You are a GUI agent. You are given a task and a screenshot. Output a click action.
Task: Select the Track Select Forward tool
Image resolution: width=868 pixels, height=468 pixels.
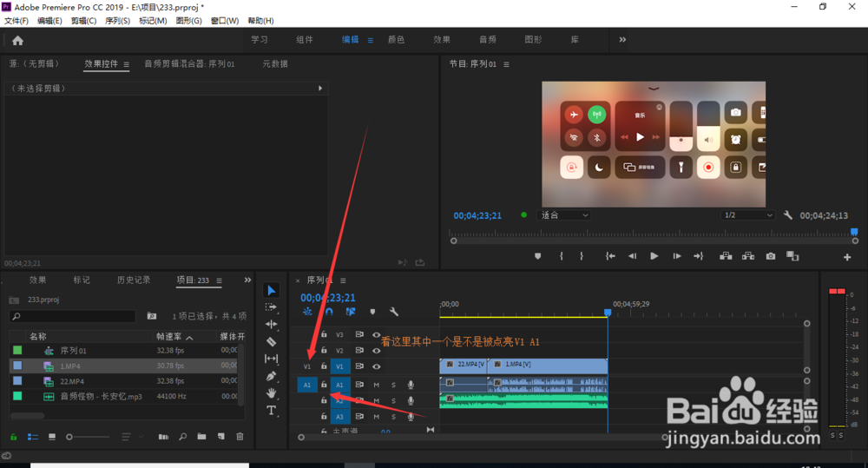(271, 307)
